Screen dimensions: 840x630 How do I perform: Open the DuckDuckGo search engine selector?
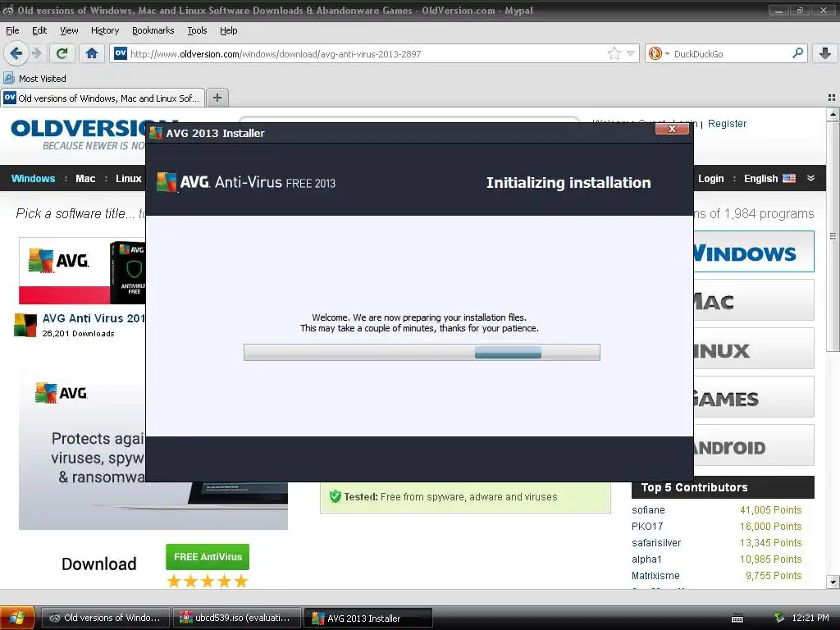point(659,53)
